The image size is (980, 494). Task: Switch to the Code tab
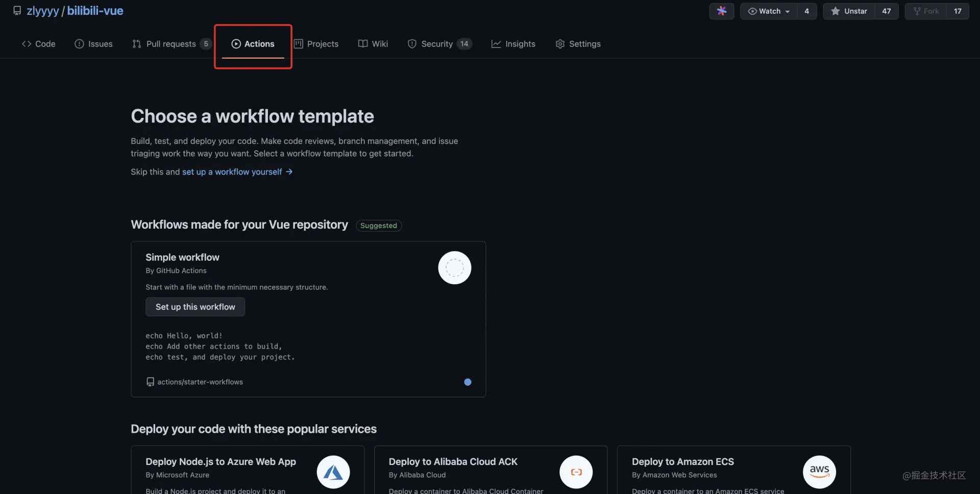coord(38,44)
